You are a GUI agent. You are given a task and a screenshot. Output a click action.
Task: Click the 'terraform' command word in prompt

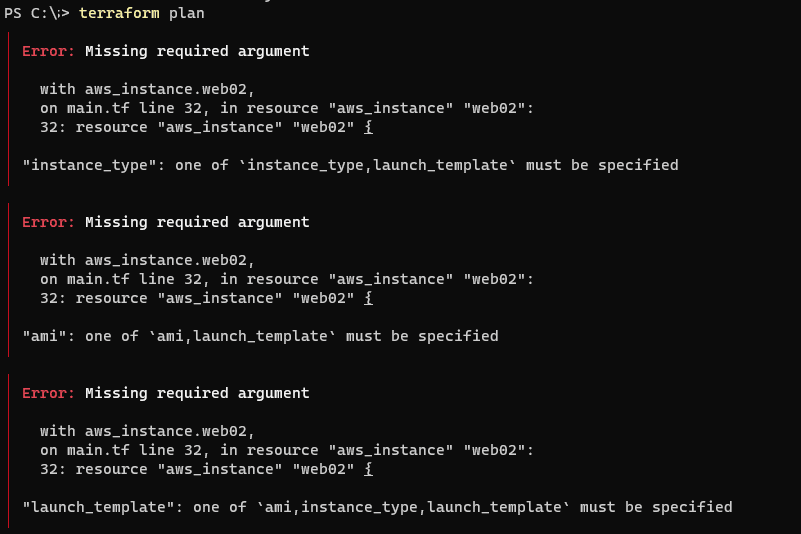pyautogui.click(x=119, y=13)
